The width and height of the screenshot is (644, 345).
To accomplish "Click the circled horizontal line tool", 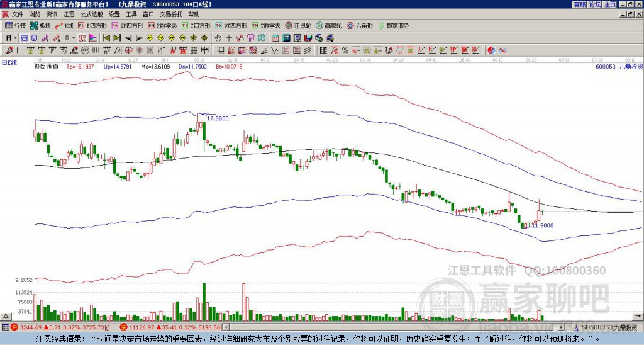I will tap(85, 50).
